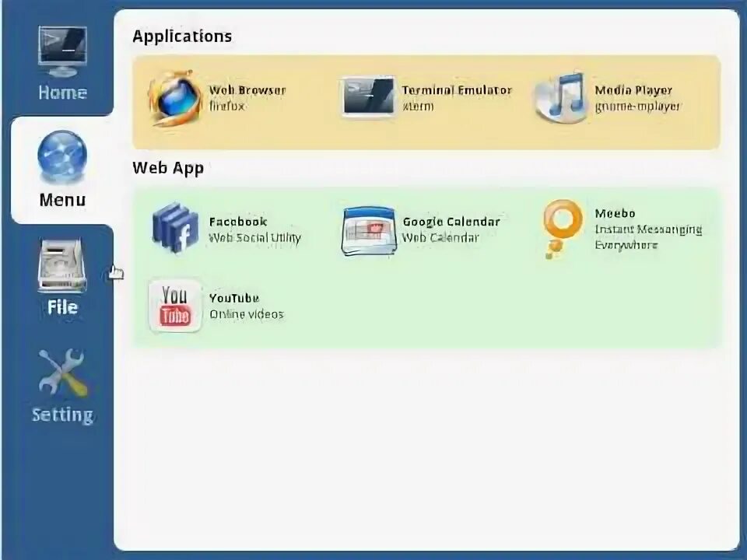The image size is (747, 560).
Task: Open the Meebo orange icon
Action: point(562,229)
